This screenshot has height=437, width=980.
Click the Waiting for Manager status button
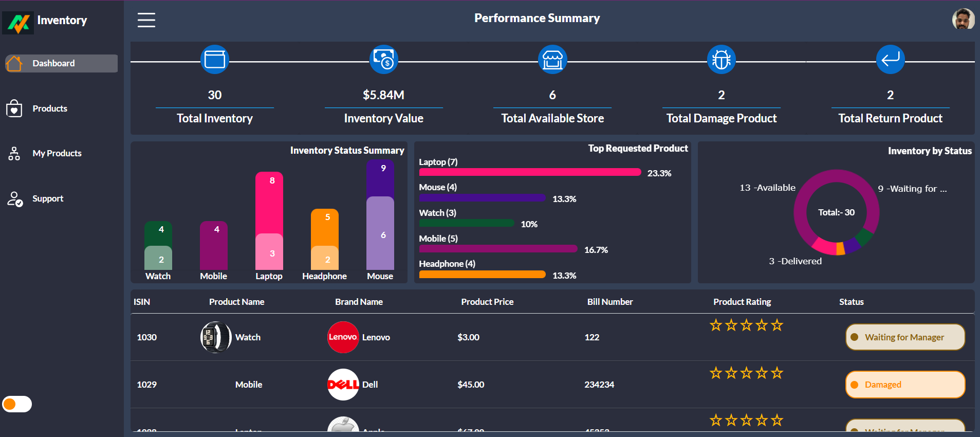point(905,337)
